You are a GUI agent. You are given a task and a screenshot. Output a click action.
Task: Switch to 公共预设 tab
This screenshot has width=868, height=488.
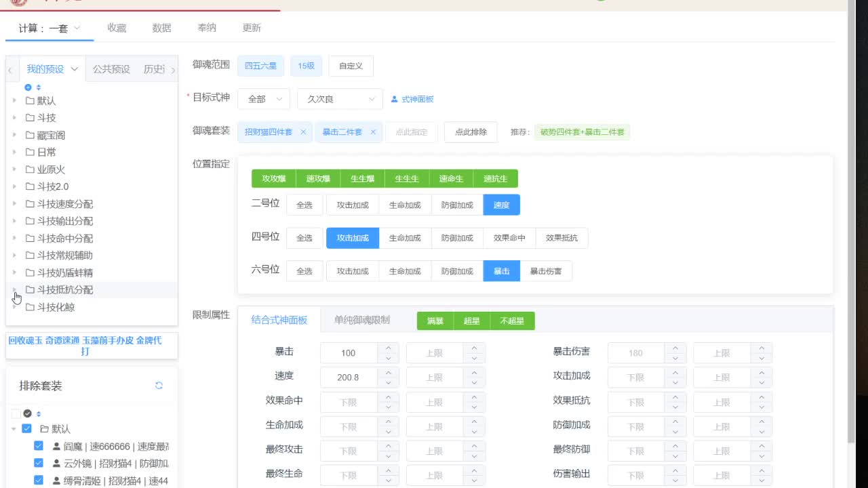point(111,69)
